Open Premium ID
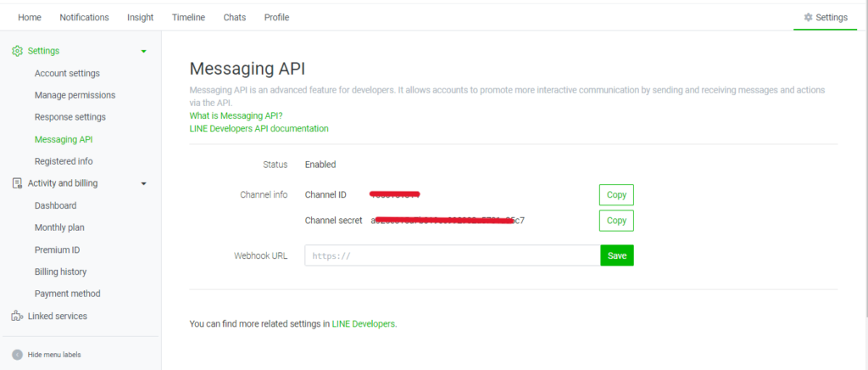Screen dimensions: 868x370 (x=57, y=249)
